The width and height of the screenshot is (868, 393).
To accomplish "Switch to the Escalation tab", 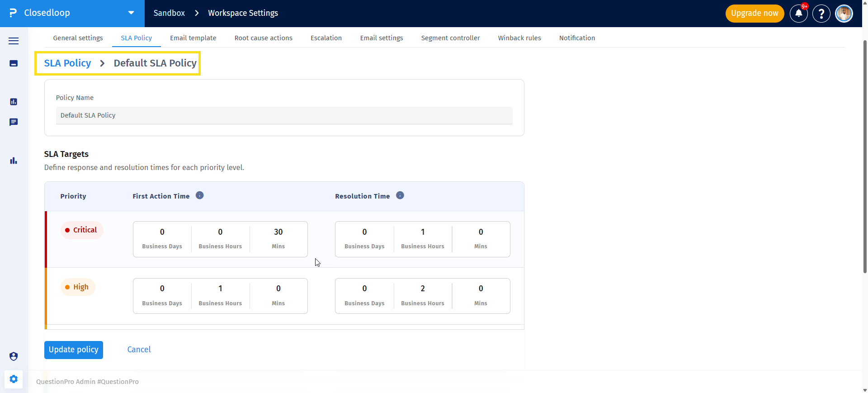I will pyautogui.click(x=326, y=38).
